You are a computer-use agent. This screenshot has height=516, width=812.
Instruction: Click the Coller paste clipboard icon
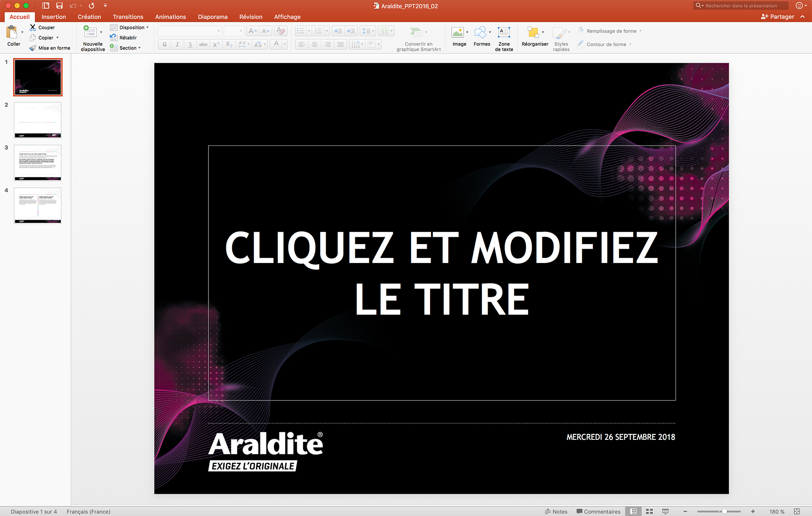coord(12,32)
